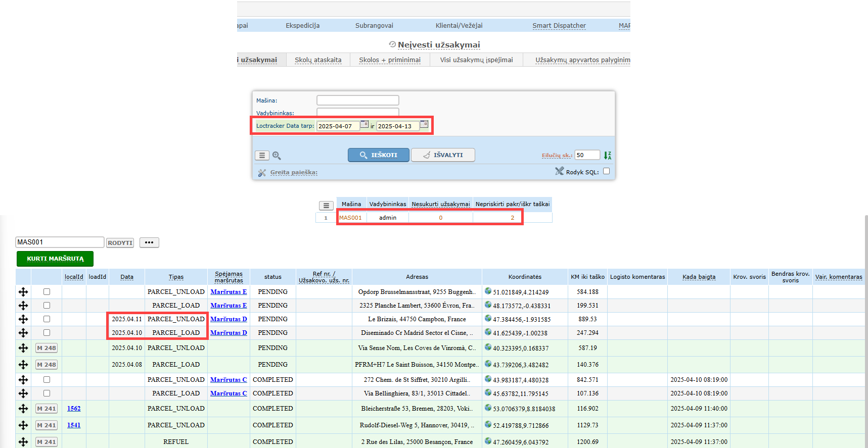Open calendar picker for start date 2025-04-07
Screen dimensions: 868x448
364,124
